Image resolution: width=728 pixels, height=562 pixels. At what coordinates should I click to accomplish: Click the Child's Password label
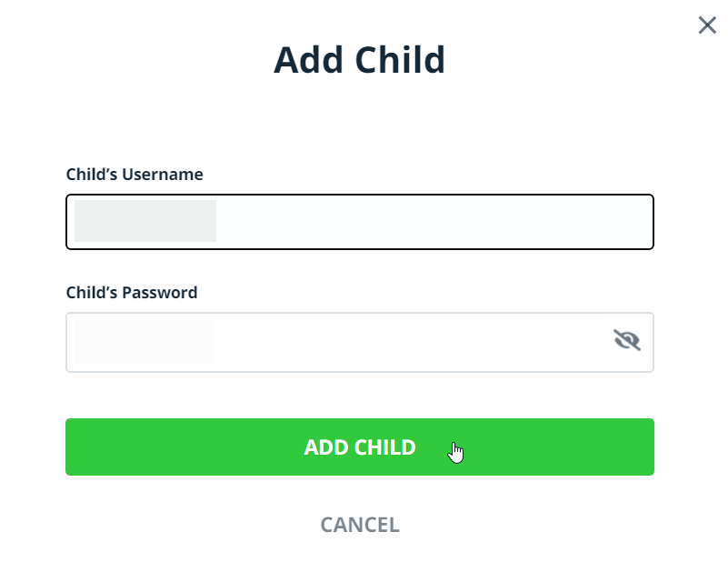click(x=131, y=293)
